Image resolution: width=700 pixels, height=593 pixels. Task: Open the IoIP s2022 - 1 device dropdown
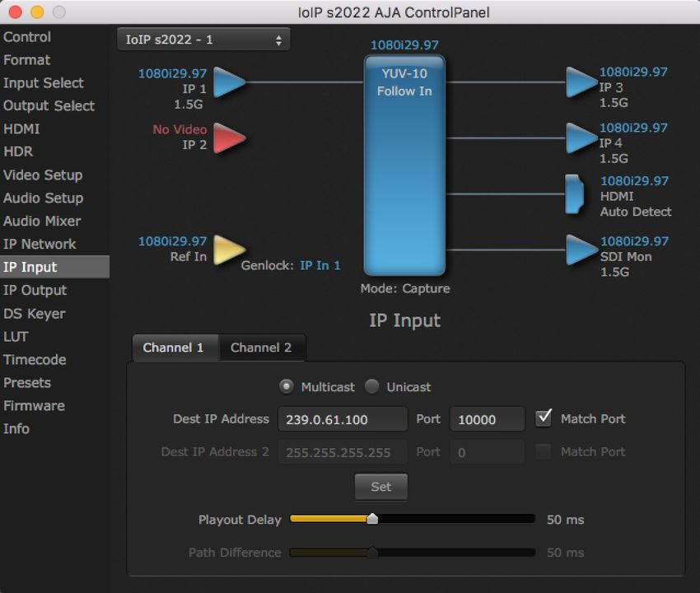tap(203, 40)
